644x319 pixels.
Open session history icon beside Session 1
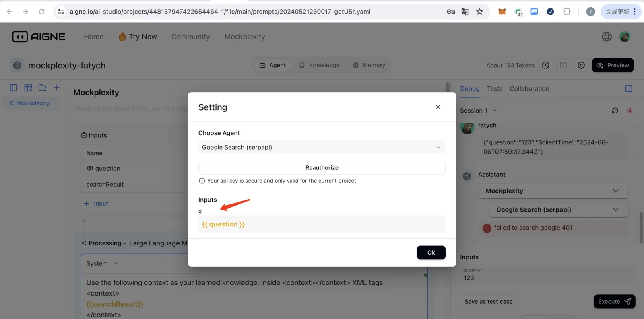click(x=615, y=111)
